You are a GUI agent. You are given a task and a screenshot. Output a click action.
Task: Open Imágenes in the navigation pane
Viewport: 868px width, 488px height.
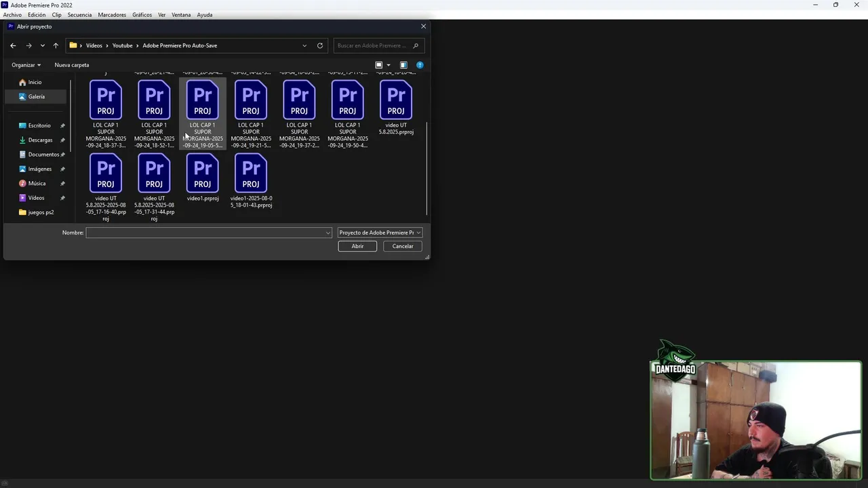39,169
